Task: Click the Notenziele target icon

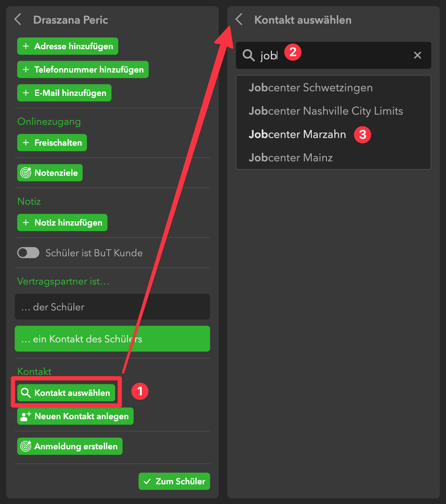Action: point(26,173)
